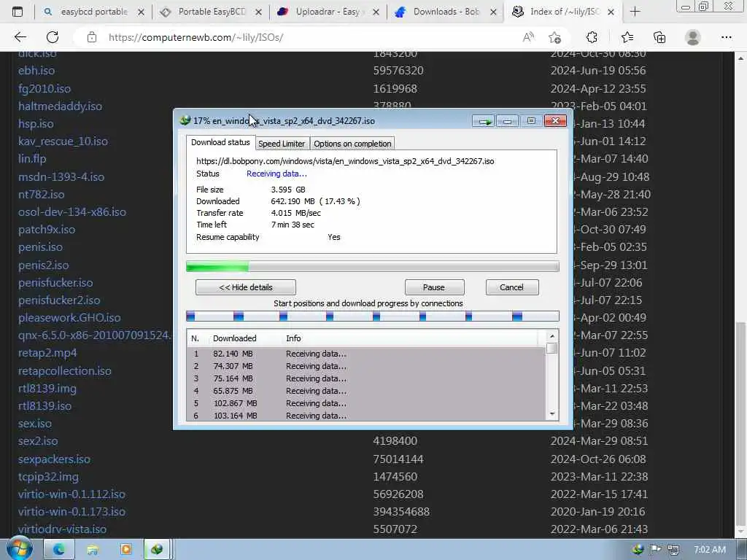Click the network tray icon

[673, 550]
